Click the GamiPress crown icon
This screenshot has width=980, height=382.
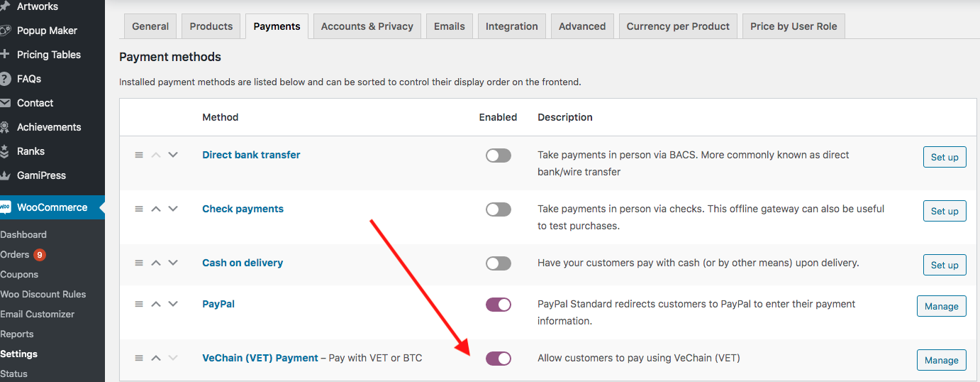pos(5,175)
